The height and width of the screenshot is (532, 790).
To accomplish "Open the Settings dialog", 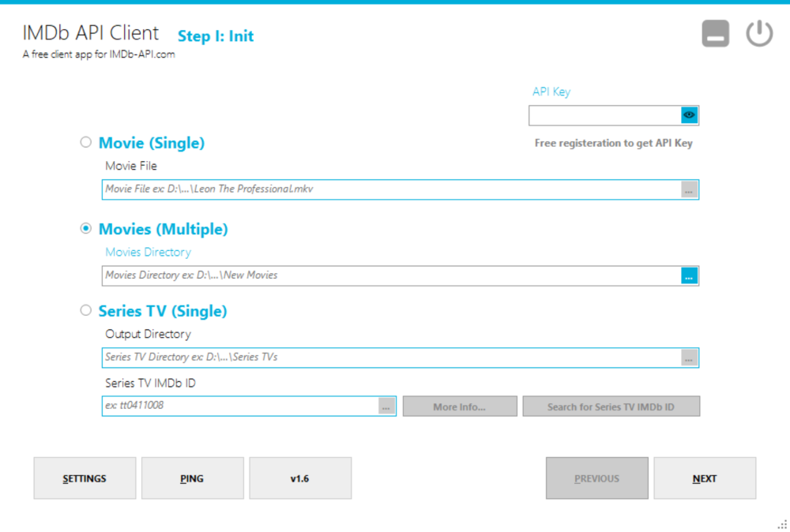I will pyautogui.click(x=85, y=478).
